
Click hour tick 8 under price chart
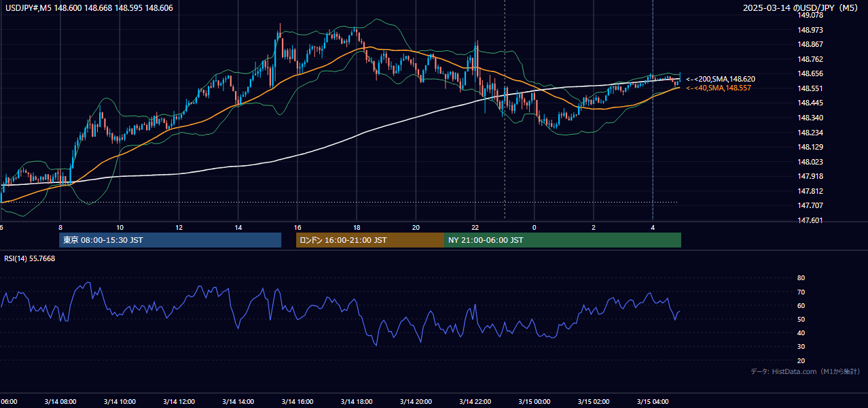[x=60, y=227]
